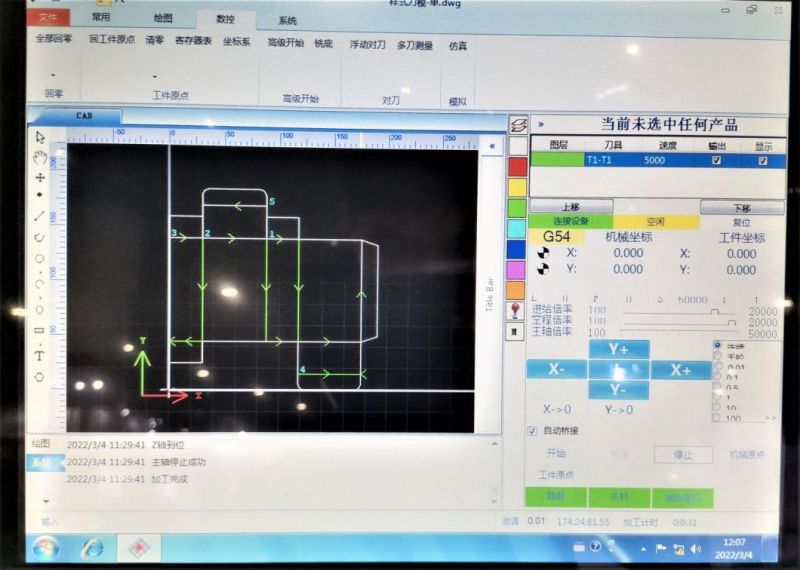Viewport: 800px width, 570px height.
Task: Activate the hand pan tool
Action: pyautogui.click(x=40, y=157)
